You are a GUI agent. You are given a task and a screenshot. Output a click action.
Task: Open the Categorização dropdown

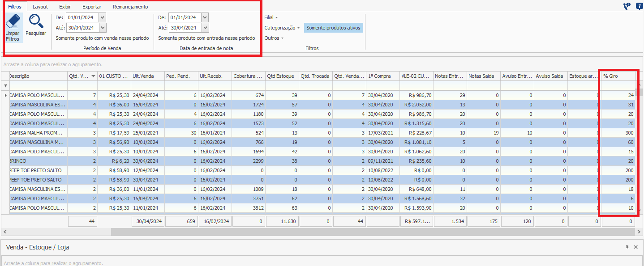click(x=282, y=28)
